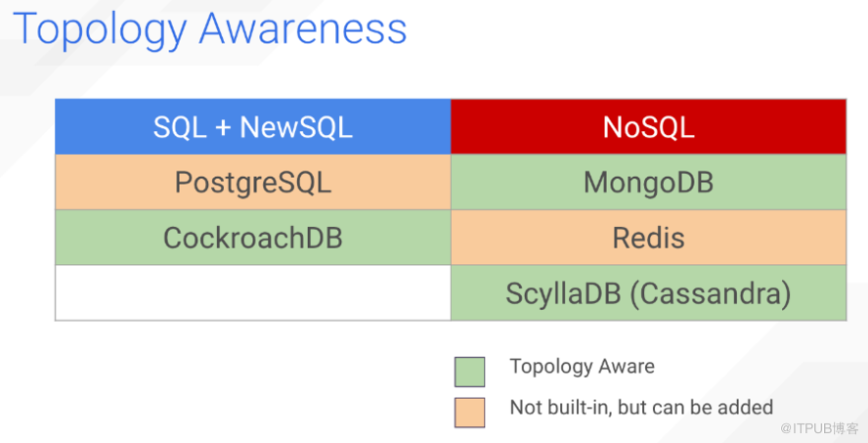Select the red NoSQL column header
The width and height of the screenshot is (868, 443).
tap(648, 126)
